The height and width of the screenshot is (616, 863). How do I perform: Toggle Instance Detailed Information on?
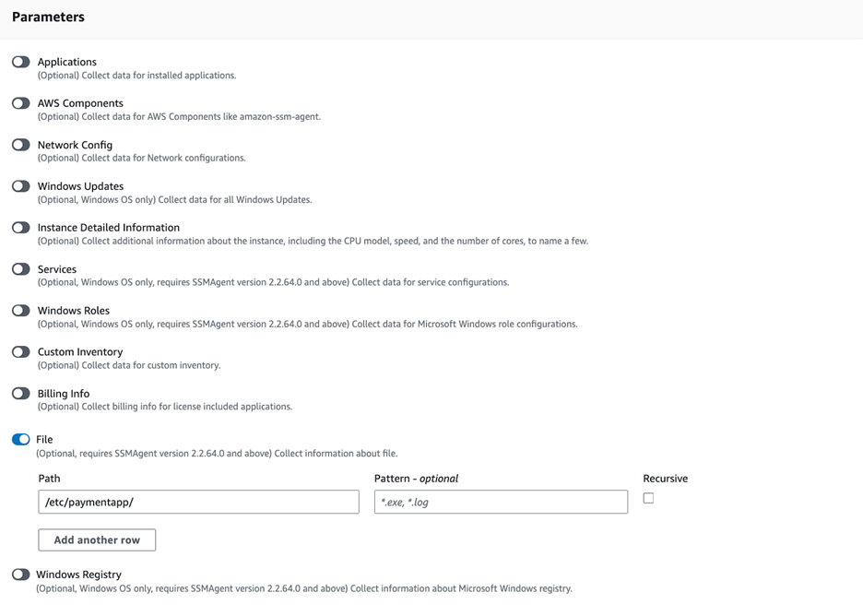click(20, 228)
